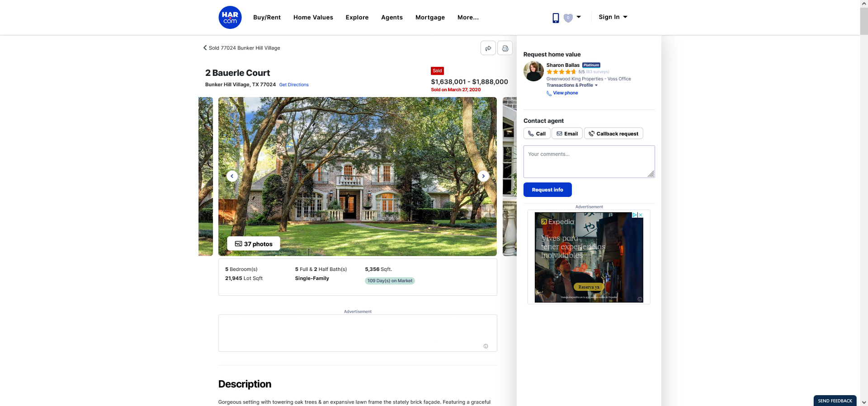Screen dimensions: 868x406
Task: Click the 109 Day(s) on Market badge
Action: [x=390, y=281]
